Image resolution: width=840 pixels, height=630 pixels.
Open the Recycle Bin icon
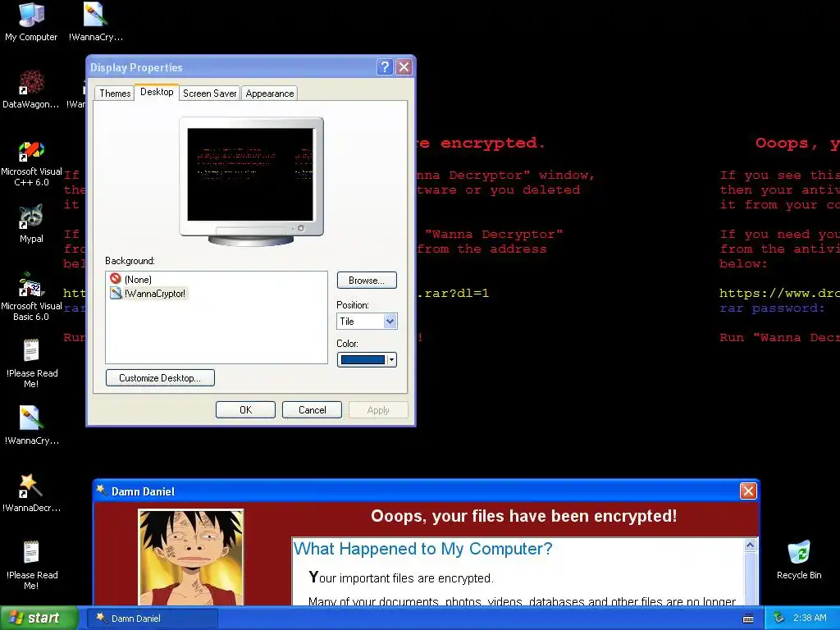(799, 559)
